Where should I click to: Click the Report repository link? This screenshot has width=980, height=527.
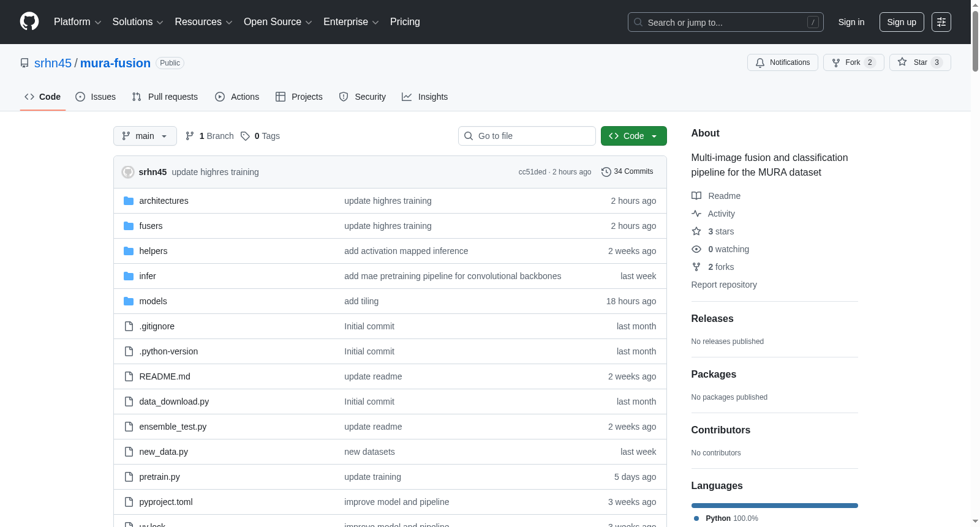[724, 285]
